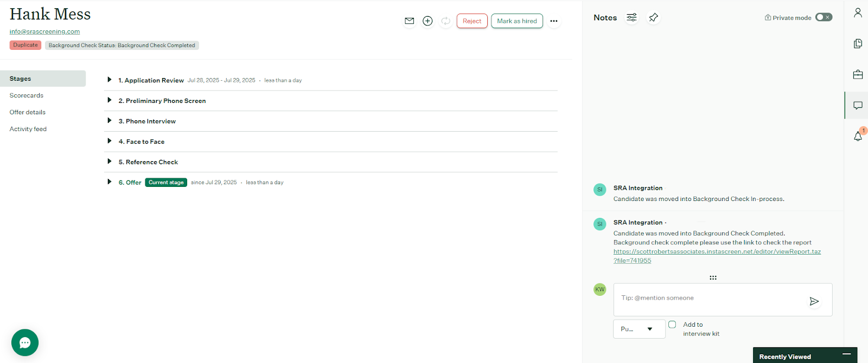Check the Add to interview kit checkbox
The width and height of the screenshot is (868, 363).
click(672, 325)
